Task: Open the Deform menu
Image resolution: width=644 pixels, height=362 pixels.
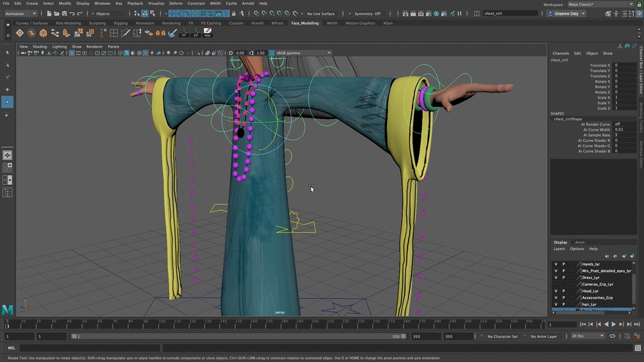Action: [x=176, y=3]
